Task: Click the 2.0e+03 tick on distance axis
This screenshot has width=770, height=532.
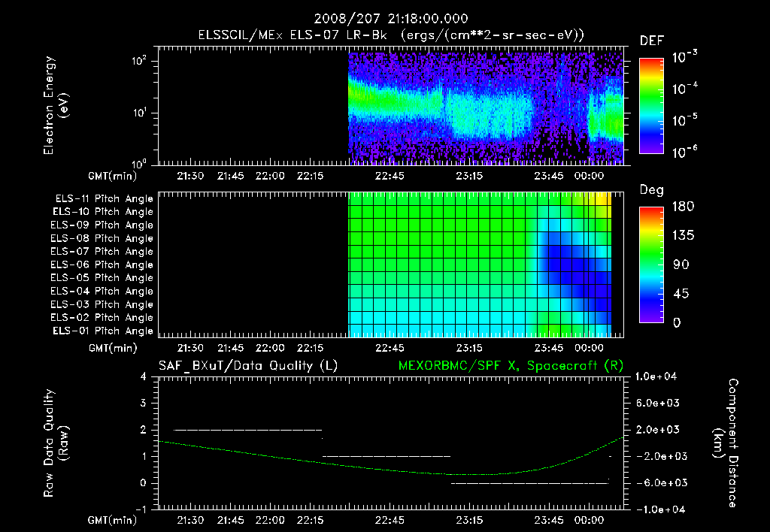Action: point(657,429)
